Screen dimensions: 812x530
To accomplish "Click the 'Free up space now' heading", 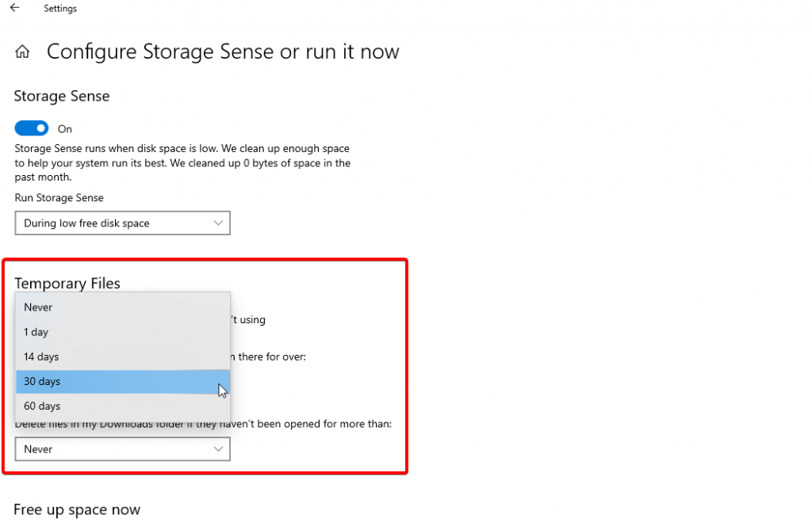I will pos(77,509).
